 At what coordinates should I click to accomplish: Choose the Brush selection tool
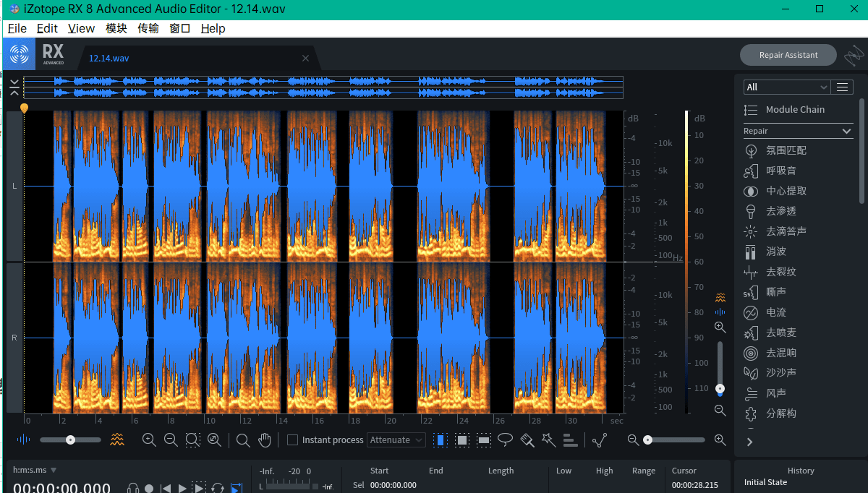[527, 440]
